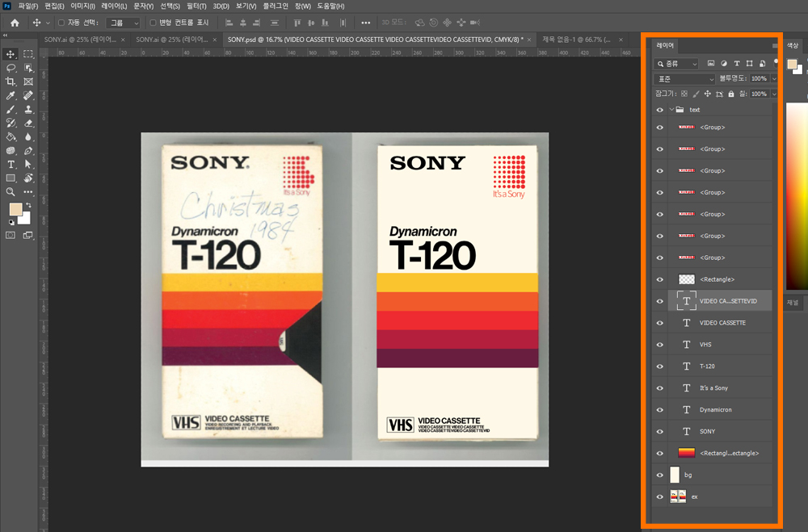Select the Pen tool

(28, 150)
